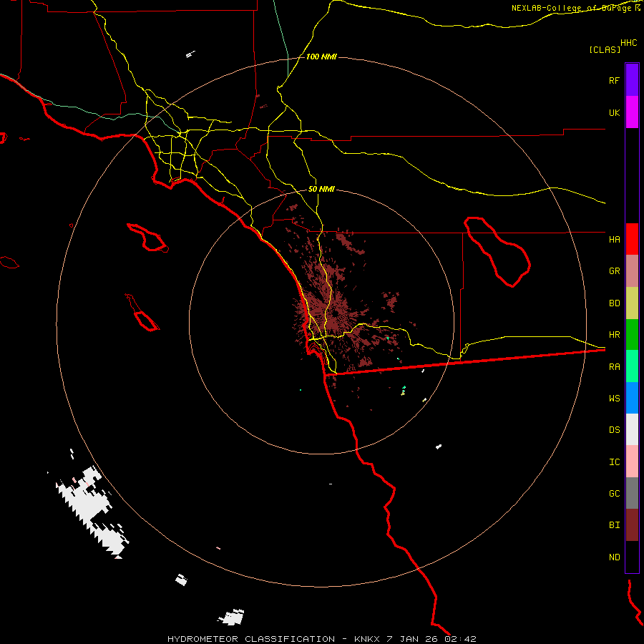Click the GC gray legend swatch
Image resolution: width=644 pixels, height=644 pixels.
[x=632, y=493]
